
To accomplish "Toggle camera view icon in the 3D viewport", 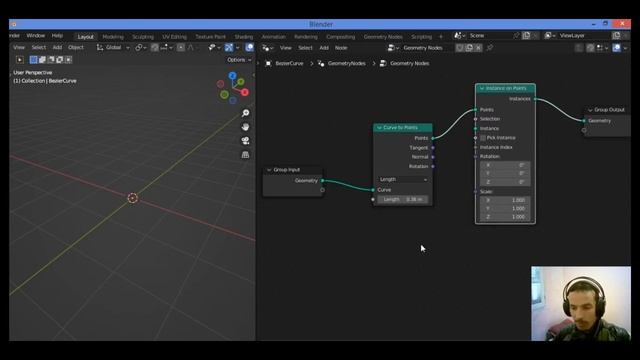I will 245,141.
